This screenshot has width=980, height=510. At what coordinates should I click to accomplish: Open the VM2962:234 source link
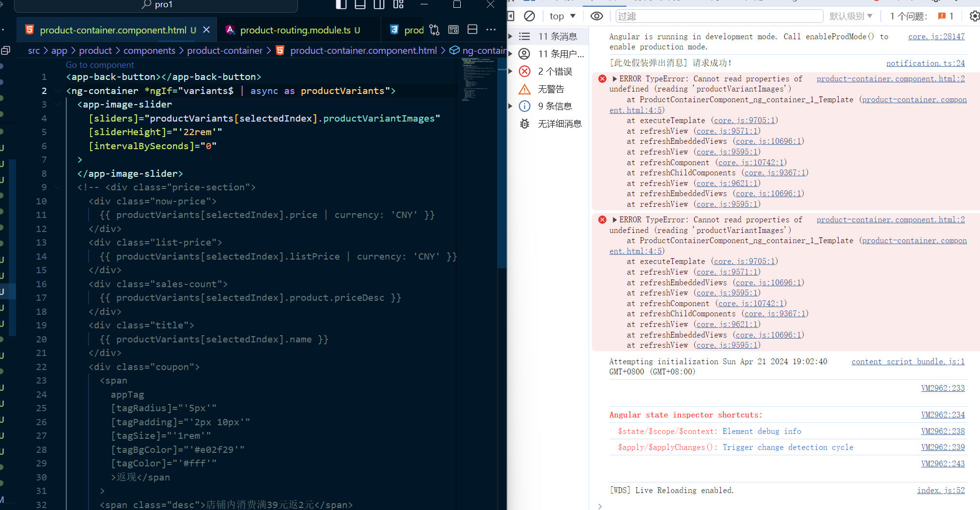point(943,415)
